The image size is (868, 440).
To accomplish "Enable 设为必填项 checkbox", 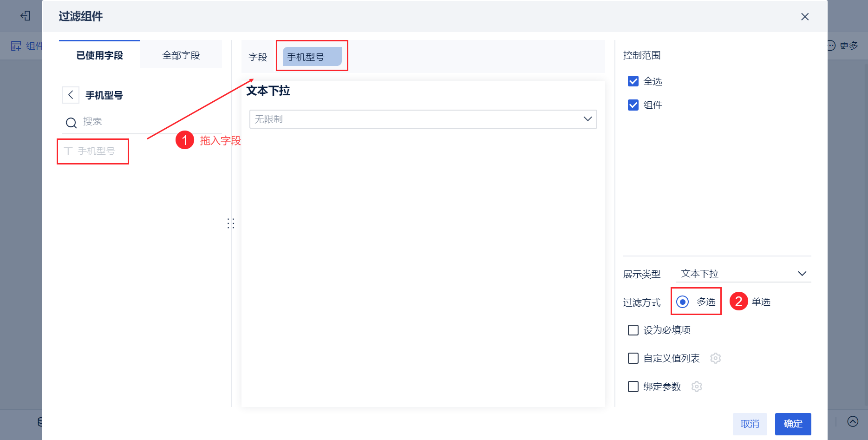I will [633, 330].
